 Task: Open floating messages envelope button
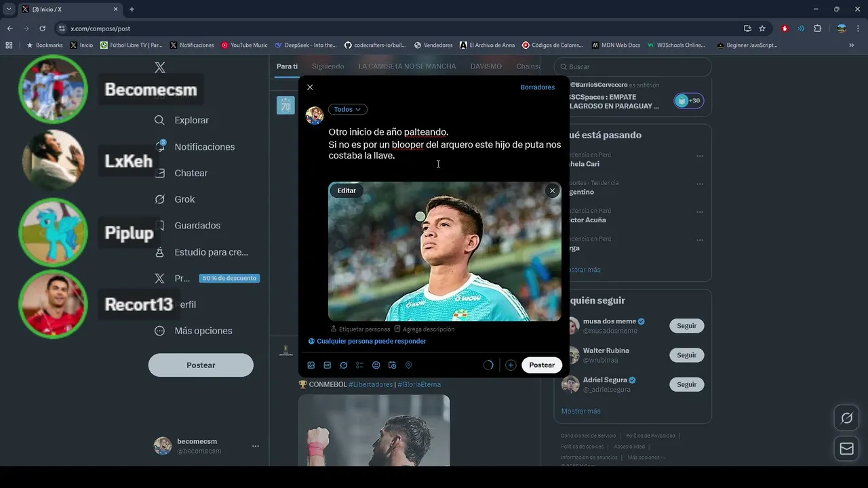[x=846, y=449]
